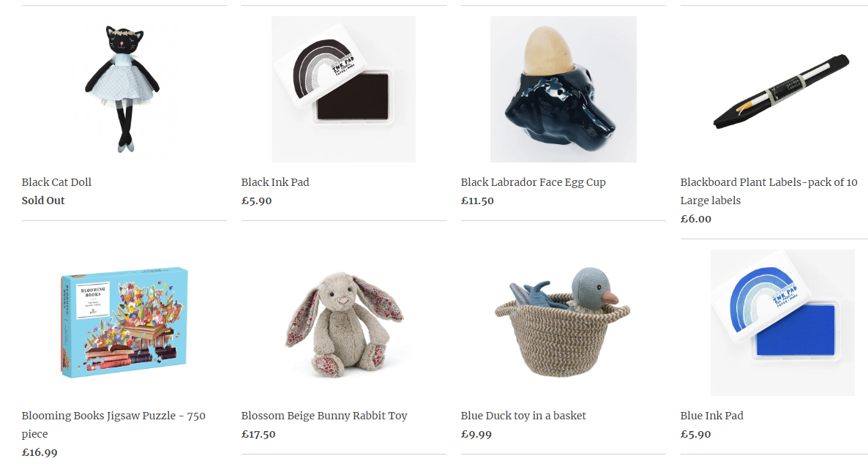The height and width of the screenshot is (464, 868).
Task: Click the Blossom Beige Bunny toy picture
Action: tap(343, 323)
